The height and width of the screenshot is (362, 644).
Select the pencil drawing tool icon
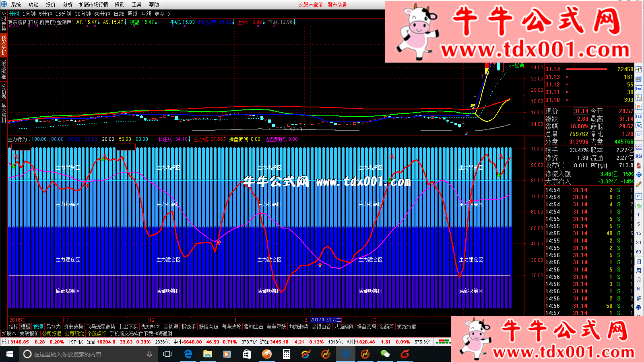click(x=639, y=184)
